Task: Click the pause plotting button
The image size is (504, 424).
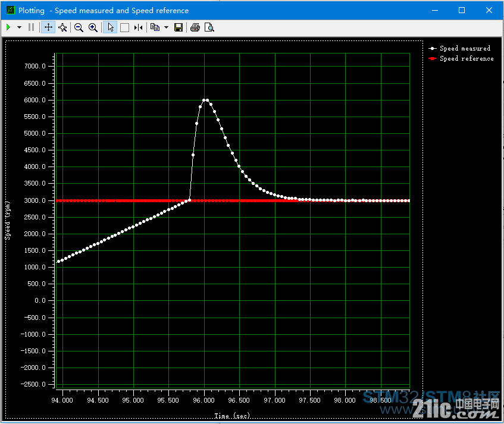Action: [31, 27]
